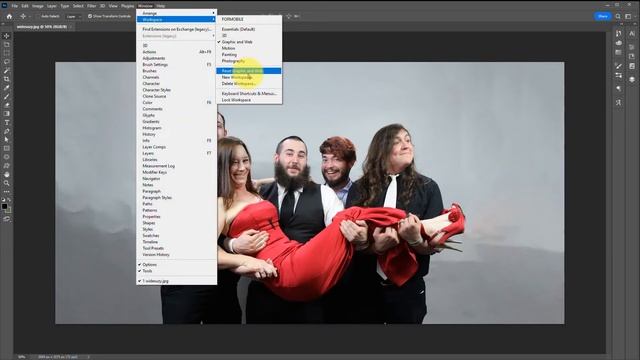
Task: Select the Move tool in toolbar
Action: [x=7, y=36]
